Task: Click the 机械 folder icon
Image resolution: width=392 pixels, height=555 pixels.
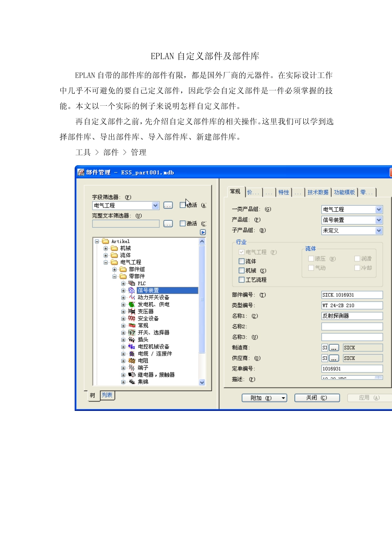Action: click(114, 248)
